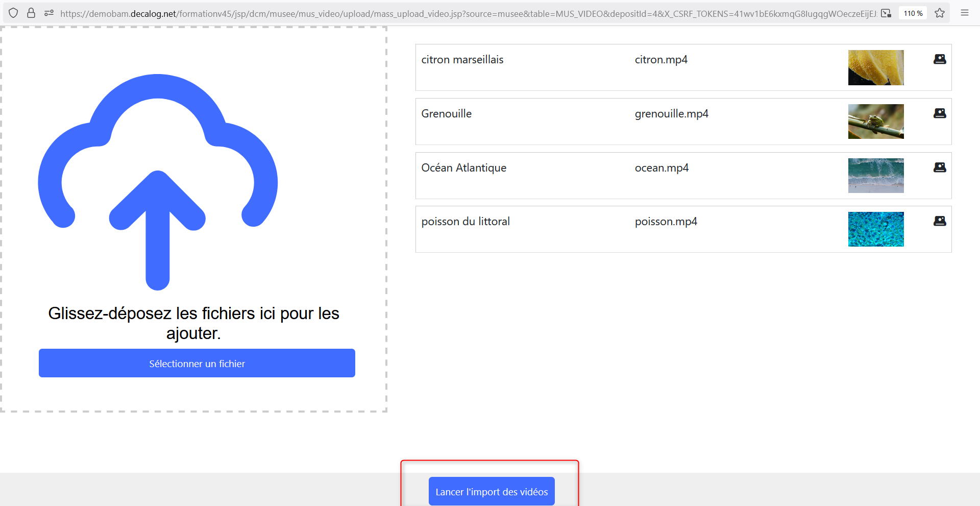980x506 pixels.
Task: Click the filename 'poisson.mp4'
Action: [x=666, y=222]
